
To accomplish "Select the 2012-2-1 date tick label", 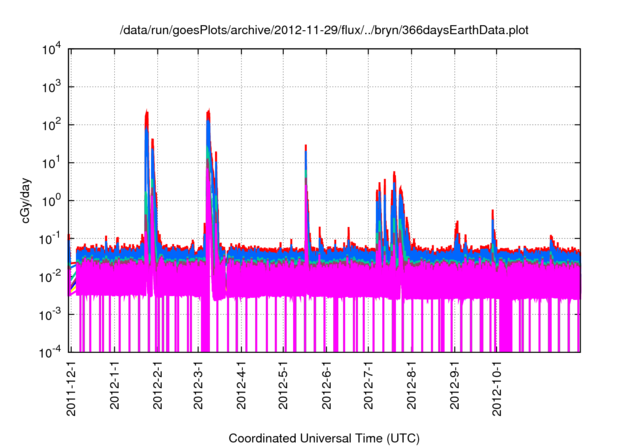I will [157, 386].
